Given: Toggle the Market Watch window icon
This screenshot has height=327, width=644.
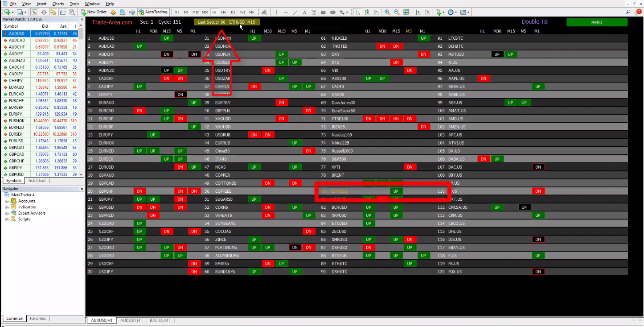Looking at the screenshot, I should click(x=34, y=12).
